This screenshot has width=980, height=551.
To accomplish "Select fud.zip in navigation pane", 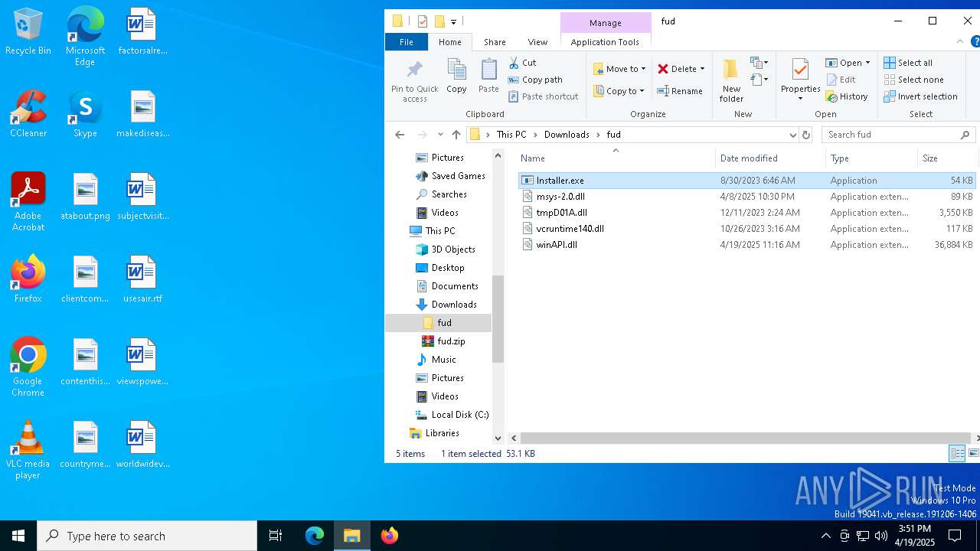I will (444, 341).
